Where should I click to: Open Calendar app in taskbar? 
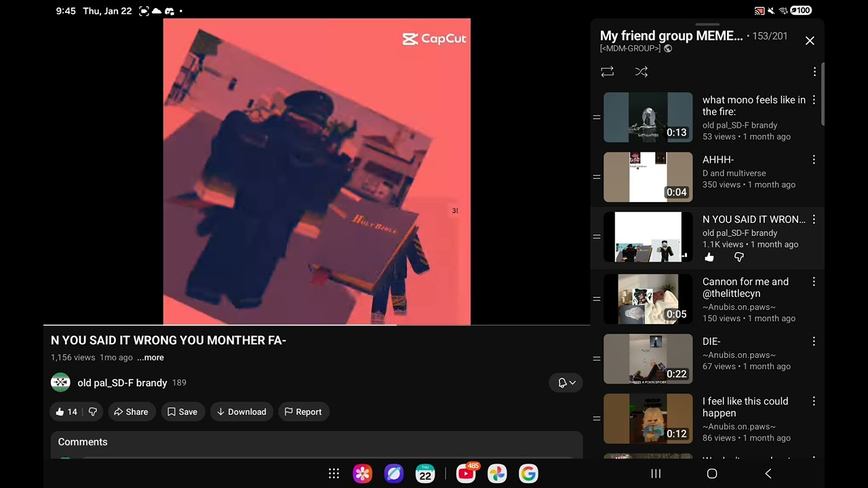(425, 474)
